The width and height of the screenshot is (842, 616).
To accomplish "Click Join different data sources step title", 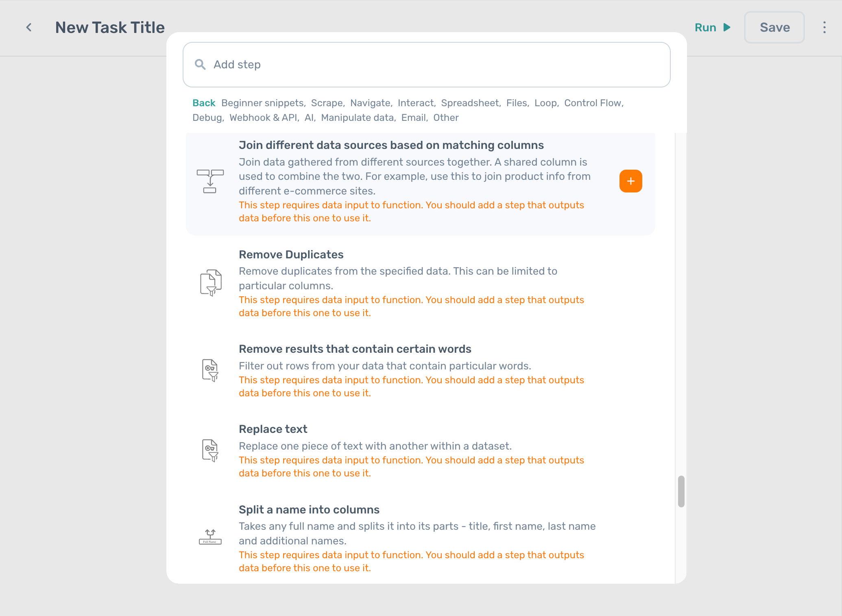I will (x=391, y=145).
